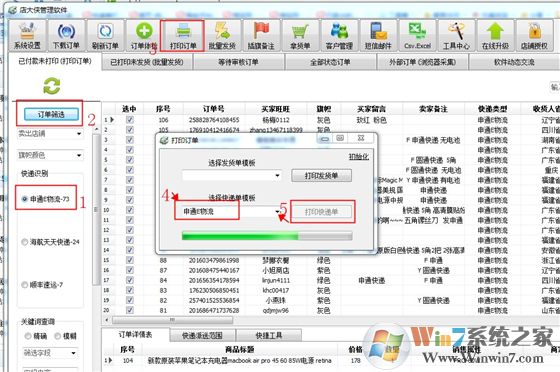Launch 批量发货 from the toolbar
This screenshot has height=372, width=560.
[222, 35]
